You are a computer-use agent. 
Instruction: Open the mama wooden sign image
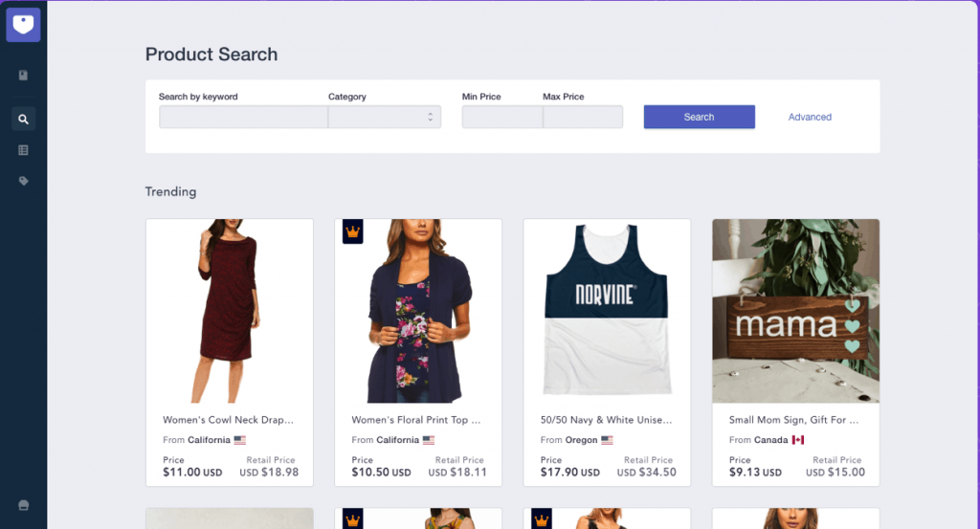[795, 311]
